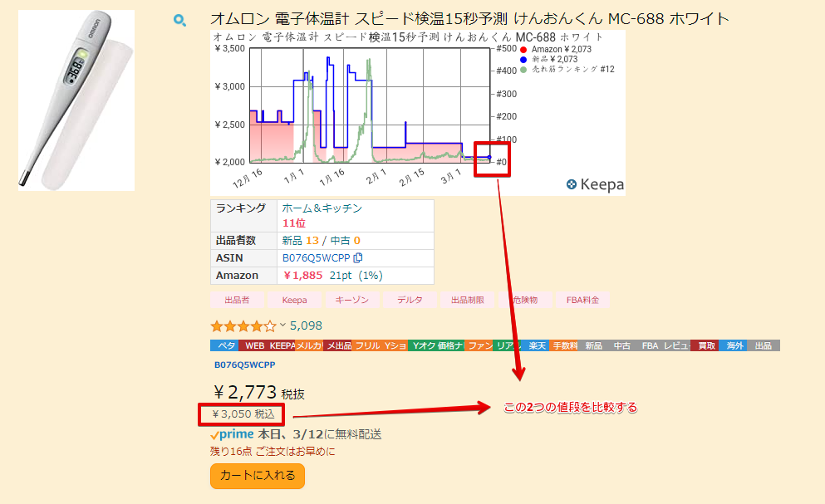Click the pink Keepa tag button

294,300
